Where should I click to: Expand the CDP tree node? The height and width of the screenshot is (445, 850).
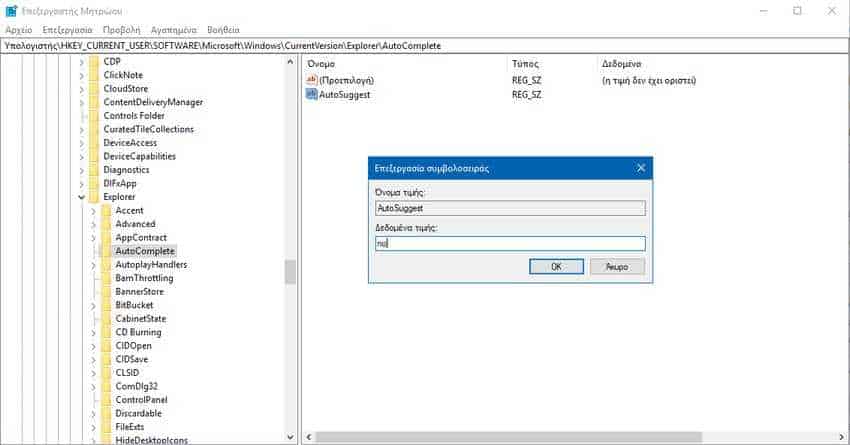coord(81,62)
